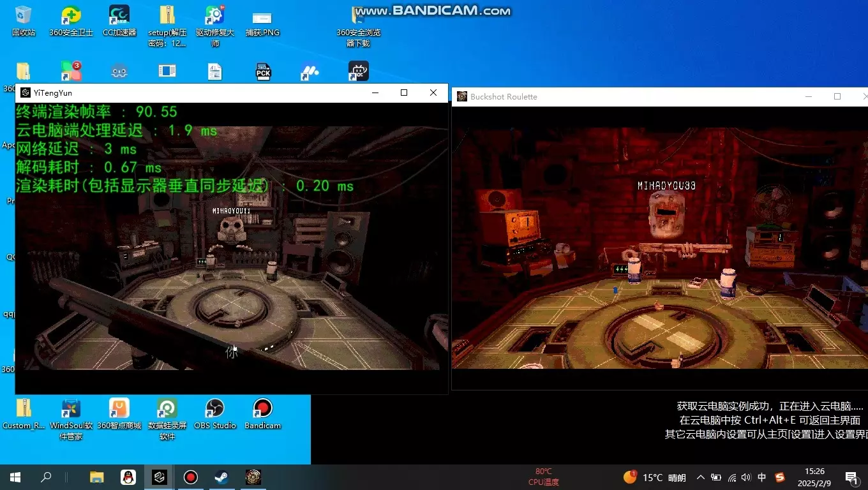868x490 pixels.
Task: Toggle the 中 input language indicator
Action: [x=761, y=477]
